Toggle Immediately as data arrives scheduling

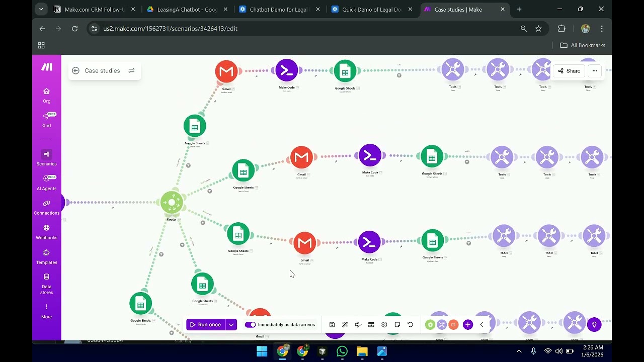pos(250,325)
